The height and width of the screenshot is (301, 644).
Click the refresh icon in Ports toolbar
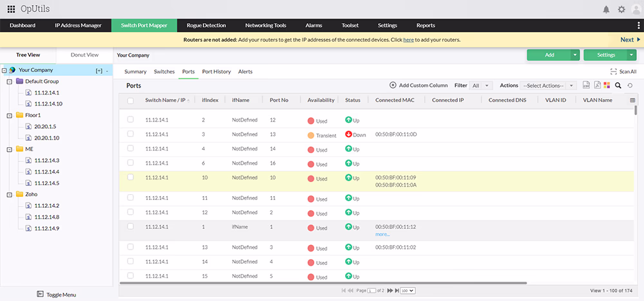pyautogui.click(x=630, y=85)
